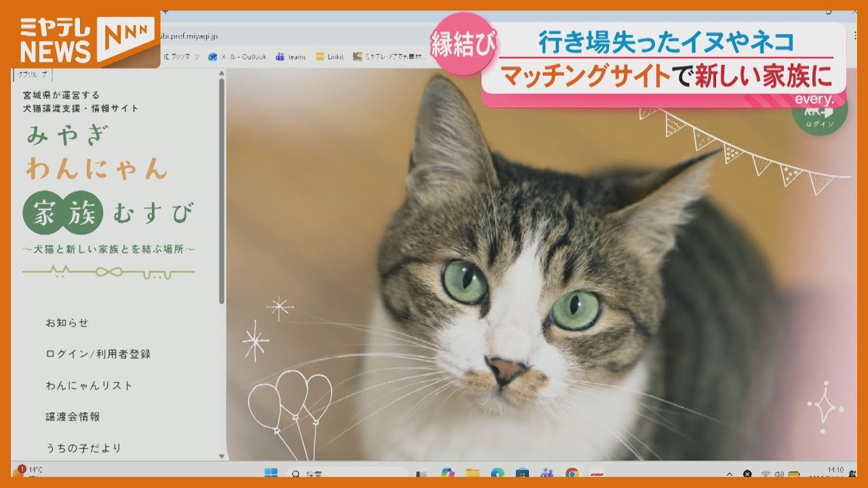Open Wi-Fi network settings in tray
The width and height of the screenshot is (868, 488).
[x=765, y=473]
